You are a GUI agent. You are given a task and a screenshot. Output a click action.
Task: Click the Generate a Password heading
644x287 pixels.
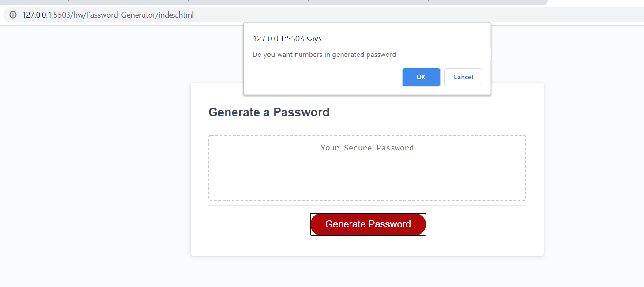coord(269,112)
